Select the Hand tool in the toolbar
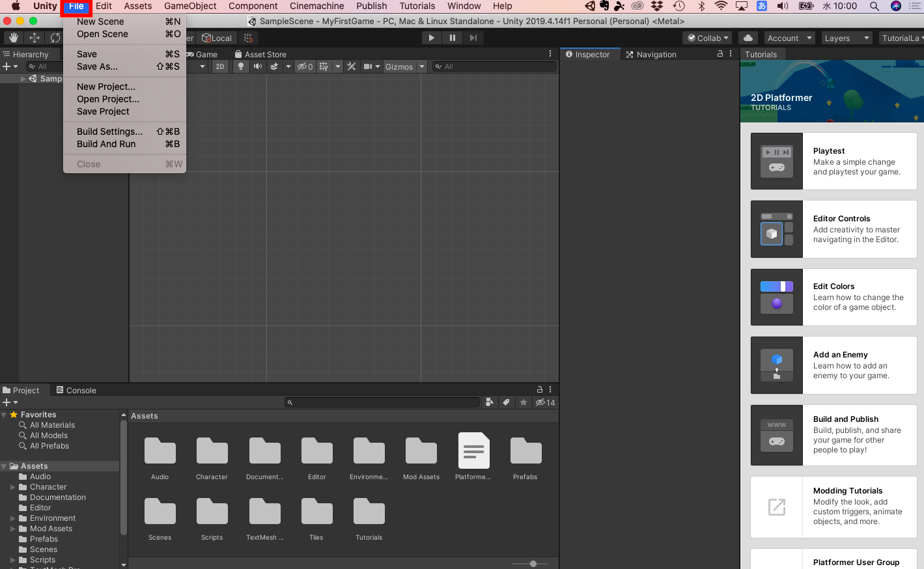Image resolution: width=924 pixels, height=569 pixels. click(x=13, y=37)
